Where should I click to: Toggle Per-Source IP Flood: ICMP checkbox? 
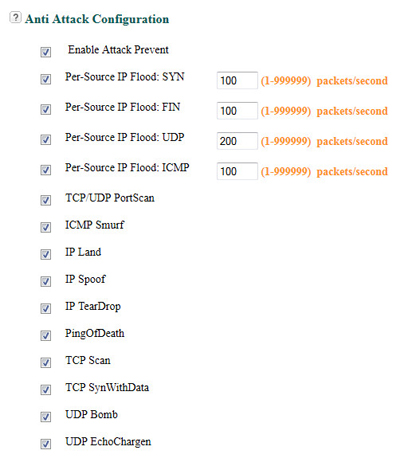pos(46,170)
